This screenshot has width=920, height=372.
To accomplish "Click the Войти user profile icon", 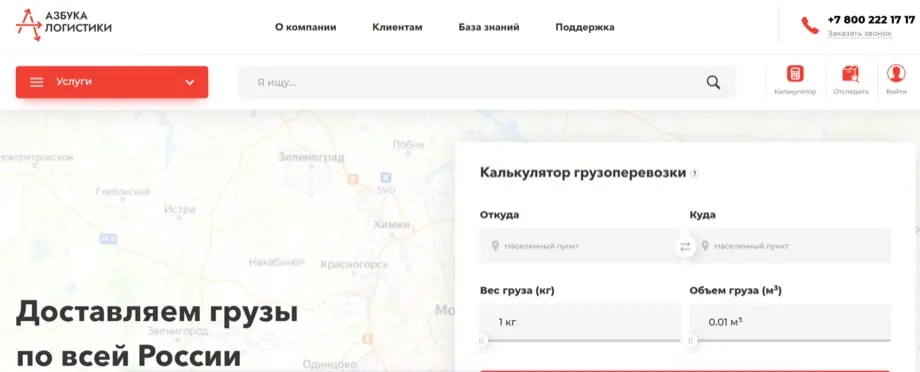I will coord(896,73).
